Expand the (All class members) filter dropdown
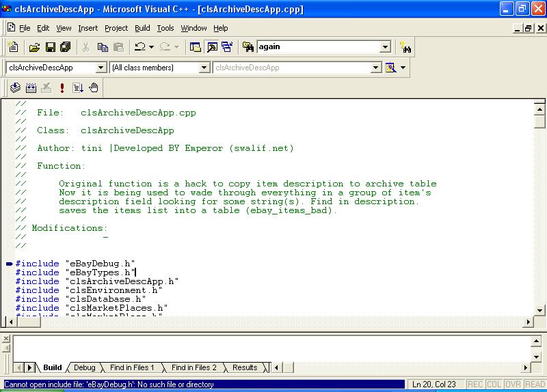Viewport: 547px width, 392px height. (204, 68)
